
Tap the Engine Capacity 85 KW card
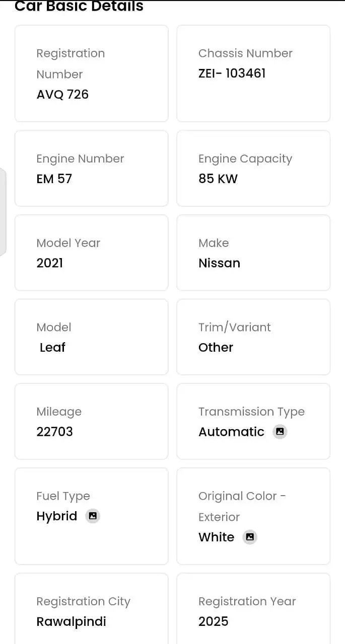[253, 169]
